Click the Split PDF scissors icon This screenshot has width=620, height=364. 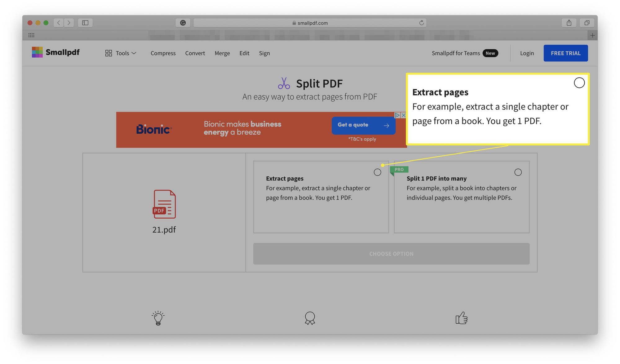click(x=284, y=83)
